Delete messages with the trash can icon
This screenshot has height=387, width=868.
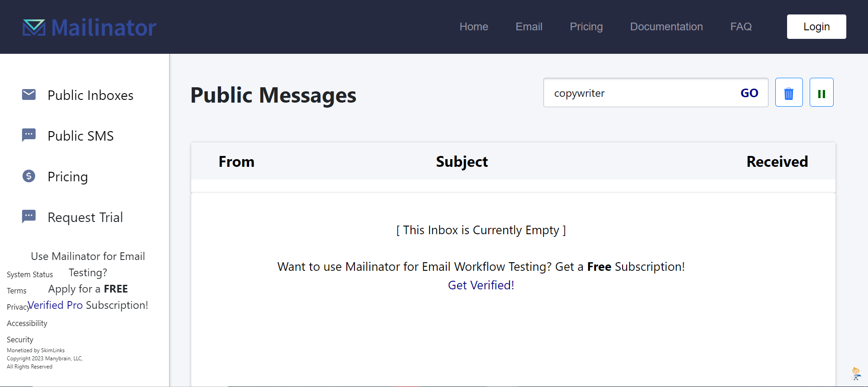789,92
